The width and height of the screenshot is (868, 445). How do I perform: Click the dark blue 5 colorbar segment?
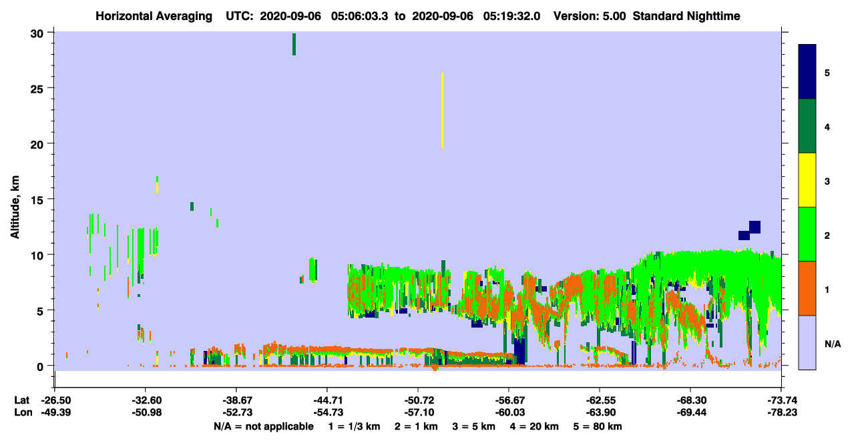click(807, 72)
